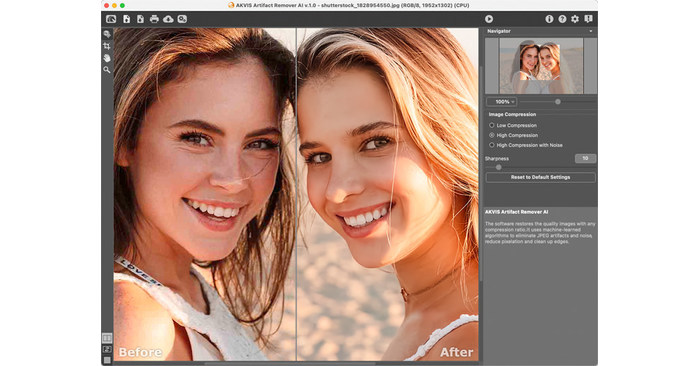Open Preferences with the gear icon
699x366 pixels.
[x=575, y=19]
